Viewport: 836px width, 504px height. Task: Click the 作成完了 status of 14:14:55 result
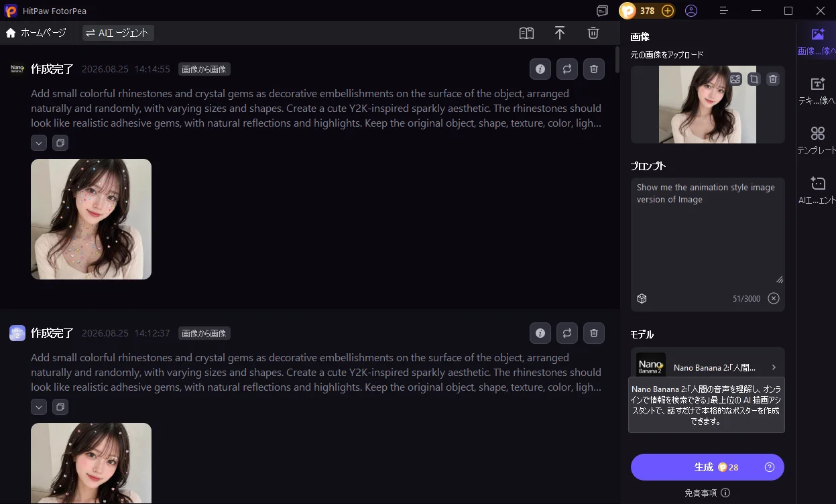pyautogui.click(x=52, y=69)
